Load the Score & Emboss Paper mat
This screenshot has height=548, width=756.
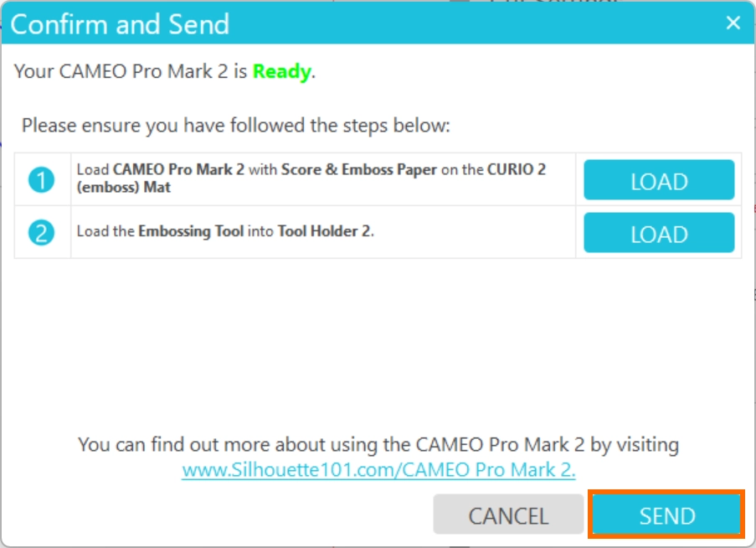(659, 180)
